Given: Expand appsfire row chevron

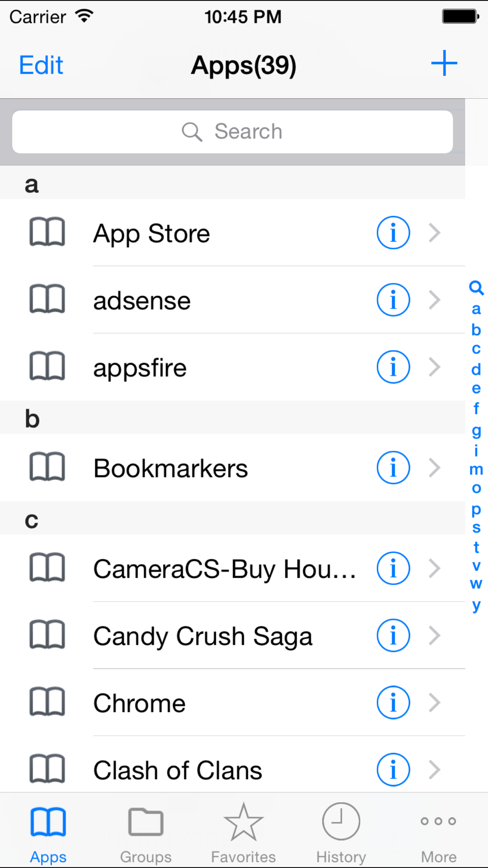Looking at the screenshot, I should click(x=434, y=367).
